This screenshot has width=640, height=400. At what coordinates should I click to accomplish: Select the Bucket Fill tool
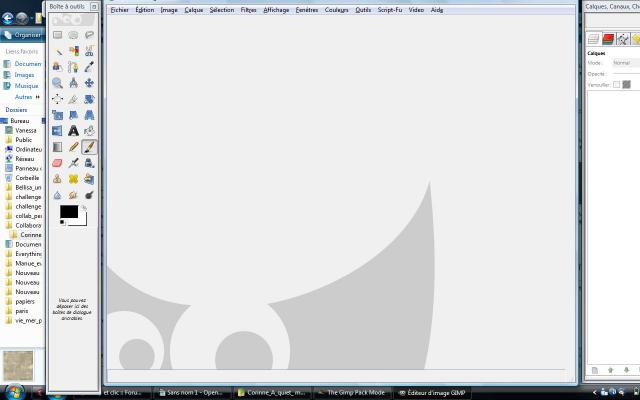89,131
